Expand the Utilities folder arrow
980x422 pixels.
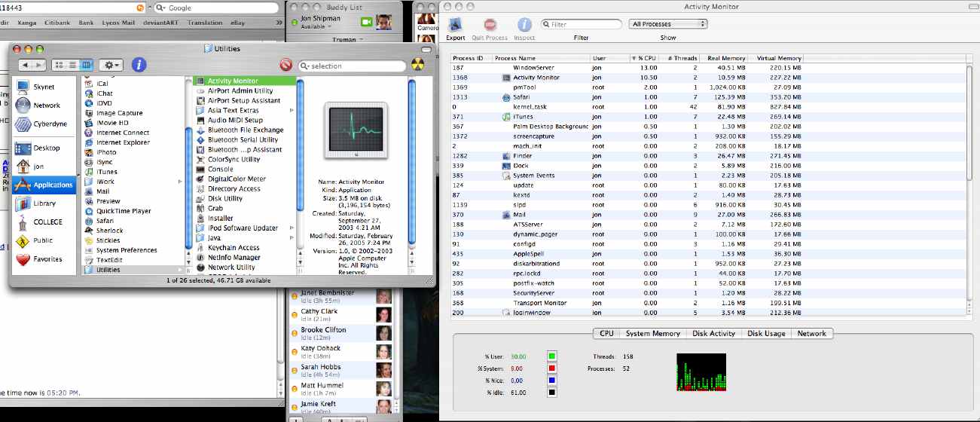(179, 270)
